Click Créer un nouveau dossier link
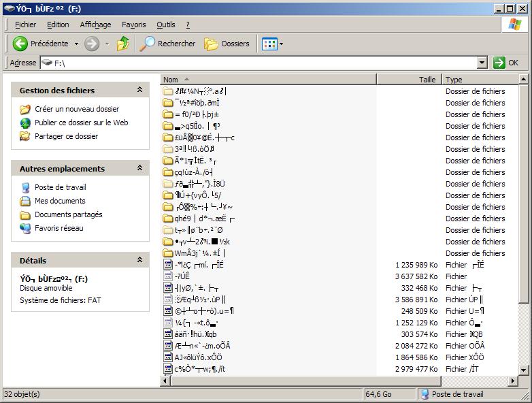 click(77, 109)
